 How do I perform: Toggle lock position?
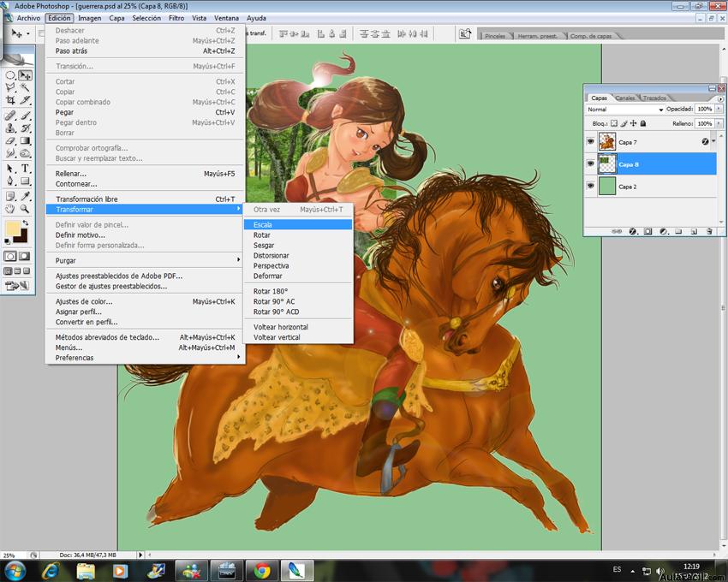click(x=633, y=123)
